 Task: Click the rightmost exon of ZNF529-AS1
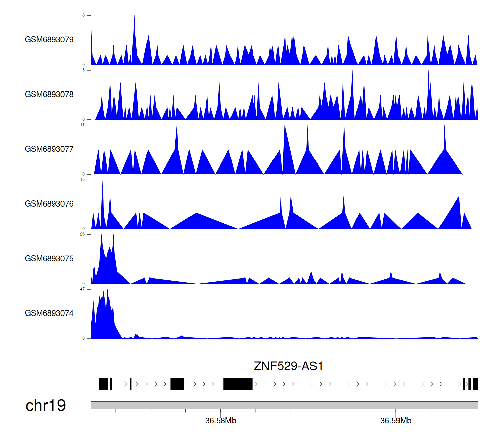[475, 384]
